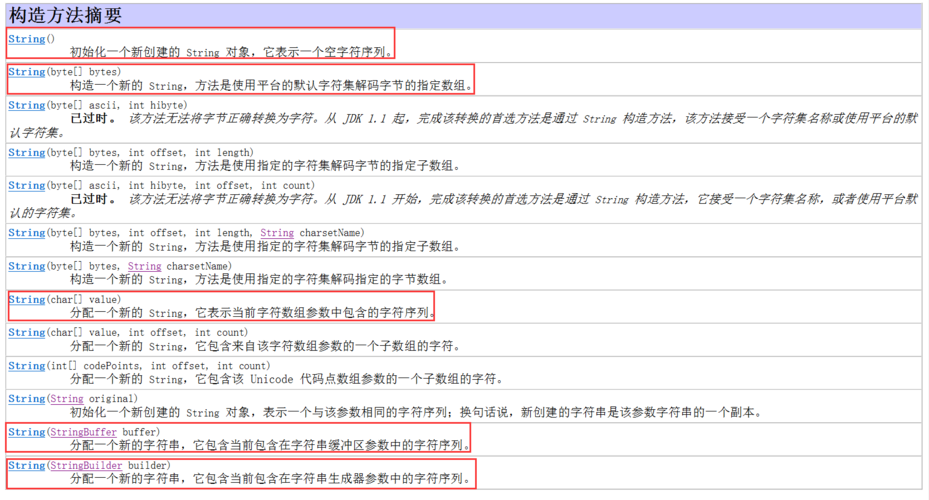This screenshot has width=929, height=500.
Task: Follow the StringBuilder parameter type link
Action: [x=87, y=466]
